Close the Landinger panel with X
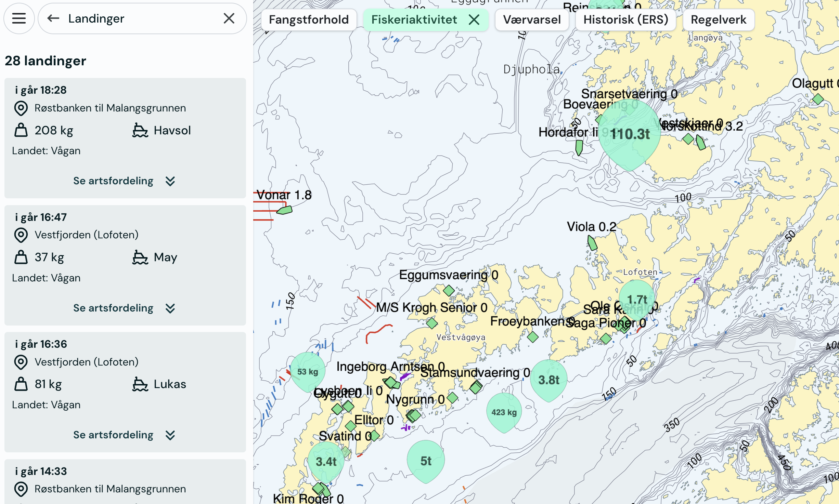The width and height of the screenshot is (839, 504). tap(229, 18)
